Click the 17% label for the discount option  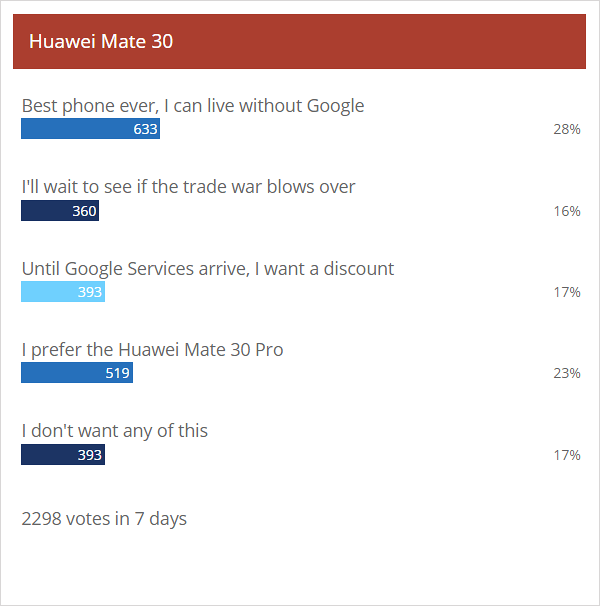coord(566,292)
